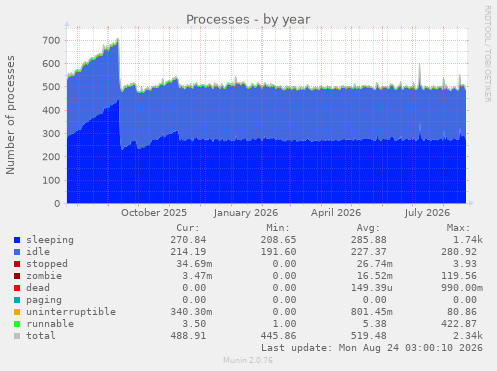The image size is (497, 371).
Task: Click uninterruptible max value 80.86
Action: click(462, 312)
